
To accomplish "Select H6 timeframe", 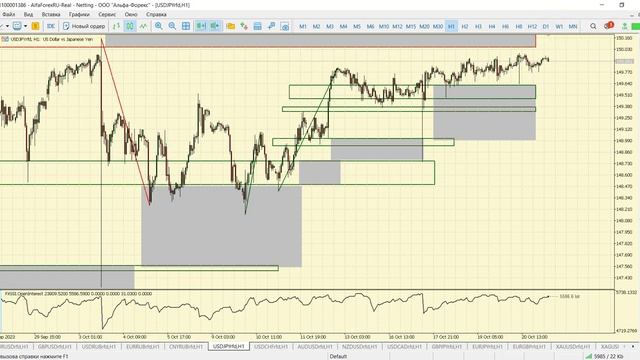I will (x=505, y=26).
